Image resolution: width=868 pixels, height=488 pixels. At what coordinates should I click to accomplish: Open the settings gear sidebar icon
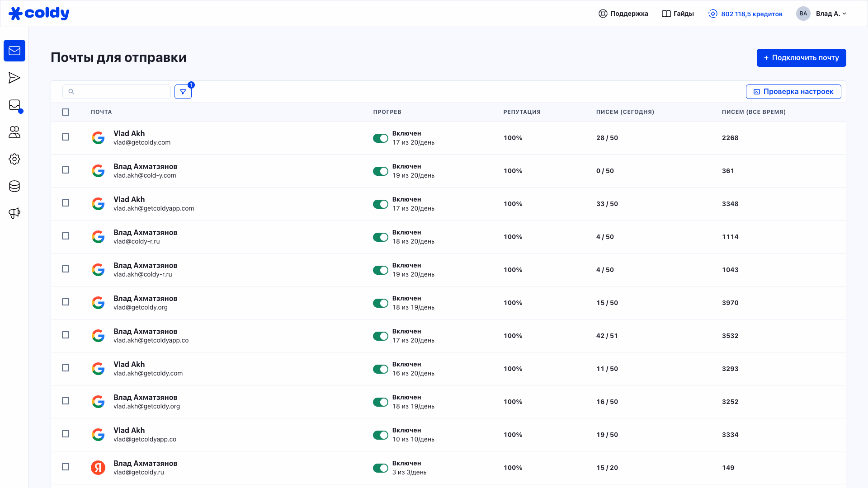click(x=14, y=159)
